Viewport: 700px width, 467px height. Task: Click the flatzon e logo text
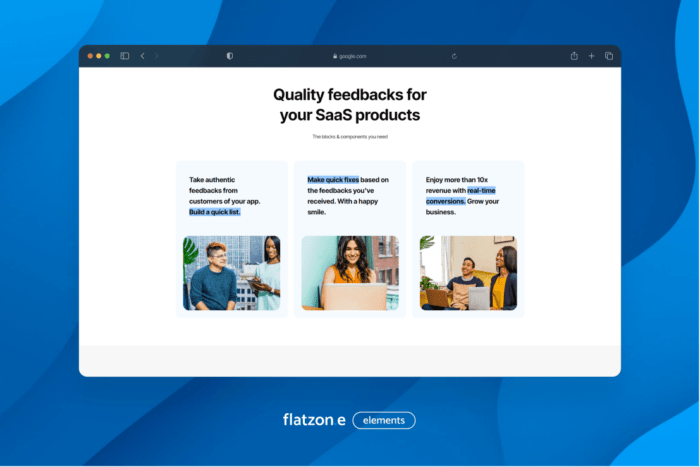314,420
